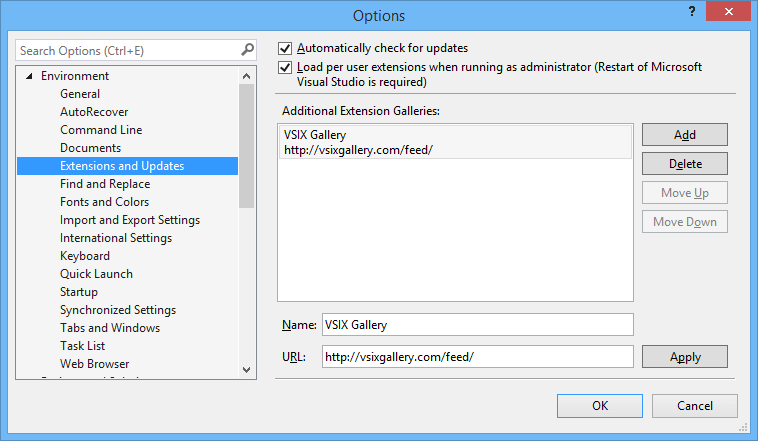Select AutoRecover in options tree
This screenshot has height=441, width=758.
coord(94,112)
